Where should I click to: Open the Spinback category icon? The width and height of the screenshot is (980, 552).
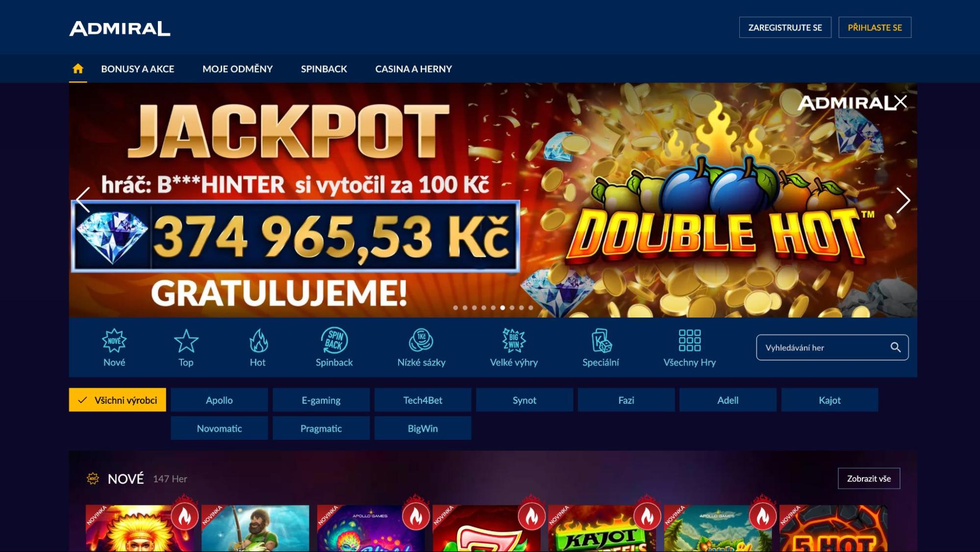tap(334, 340)
